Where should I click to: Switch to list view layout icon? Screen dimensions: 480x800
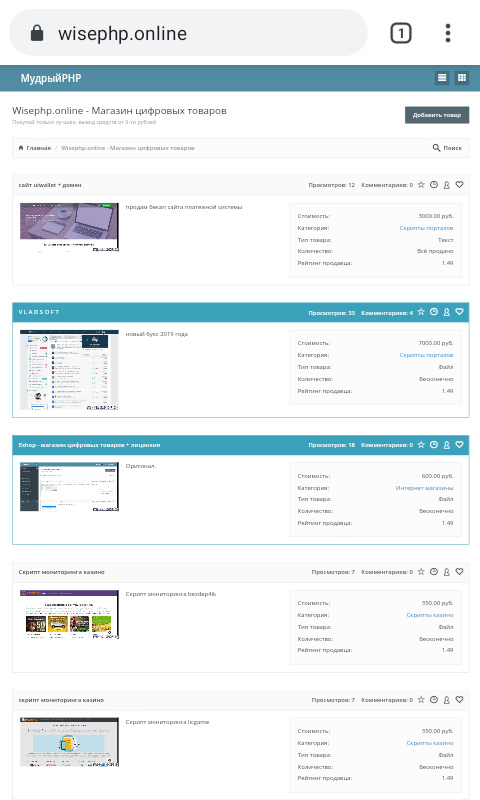(442, 78)
